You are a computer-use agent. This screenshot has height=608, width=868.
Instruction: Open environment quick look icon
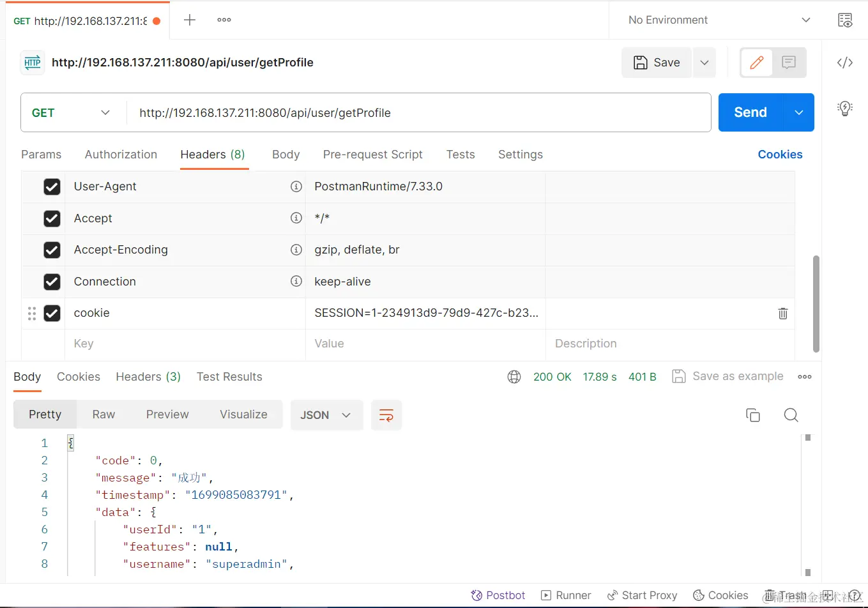[x=845, y=20]
